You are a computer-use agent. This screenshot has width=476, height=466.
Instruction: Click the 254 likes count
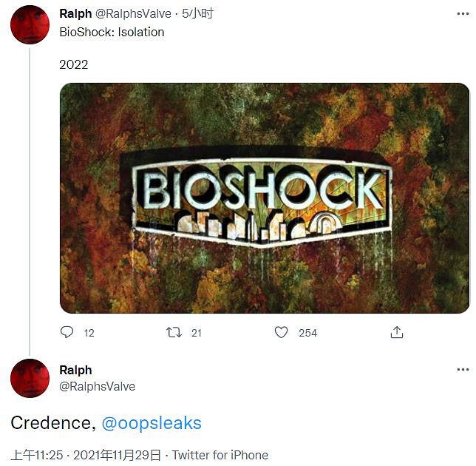click(x=307, y=333)
